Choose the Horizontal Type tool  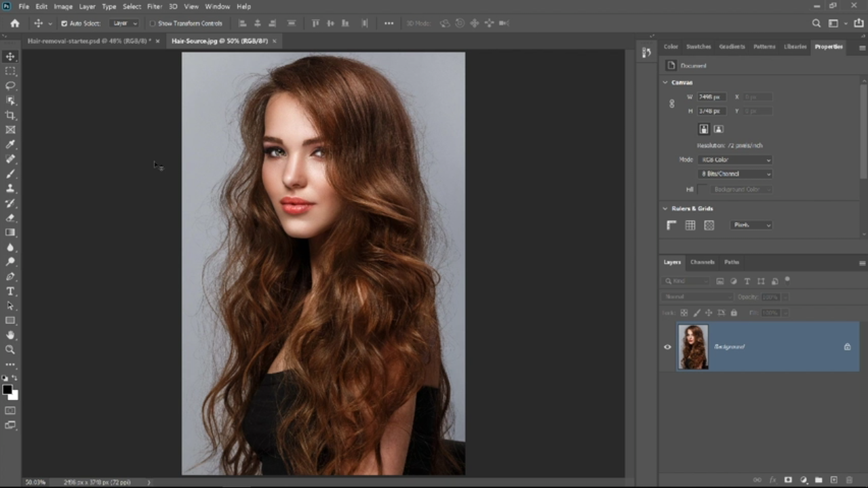pyautogui.click(x=10, y=291)
